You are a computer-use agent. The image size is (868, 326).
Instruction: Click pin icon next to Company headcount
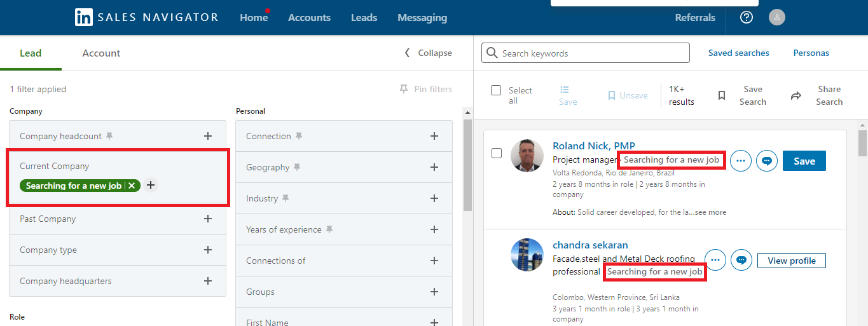109,136
